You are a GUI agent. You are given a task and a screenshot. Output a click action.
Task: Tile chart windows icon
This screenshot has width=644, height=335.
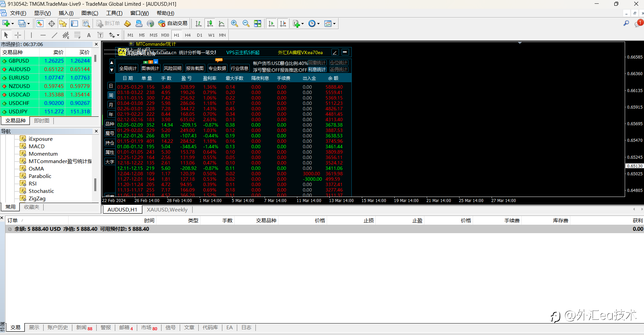[257, 23]
